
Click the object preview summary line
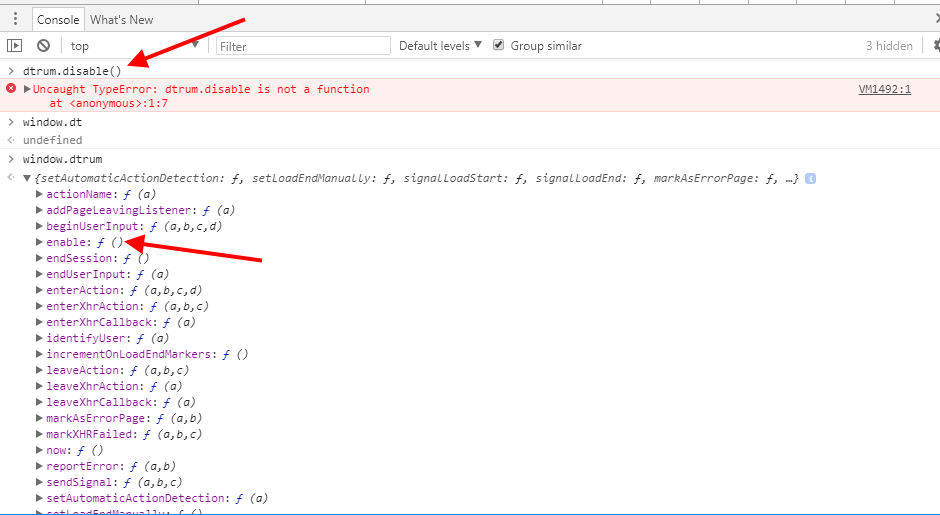pos(417,178)
